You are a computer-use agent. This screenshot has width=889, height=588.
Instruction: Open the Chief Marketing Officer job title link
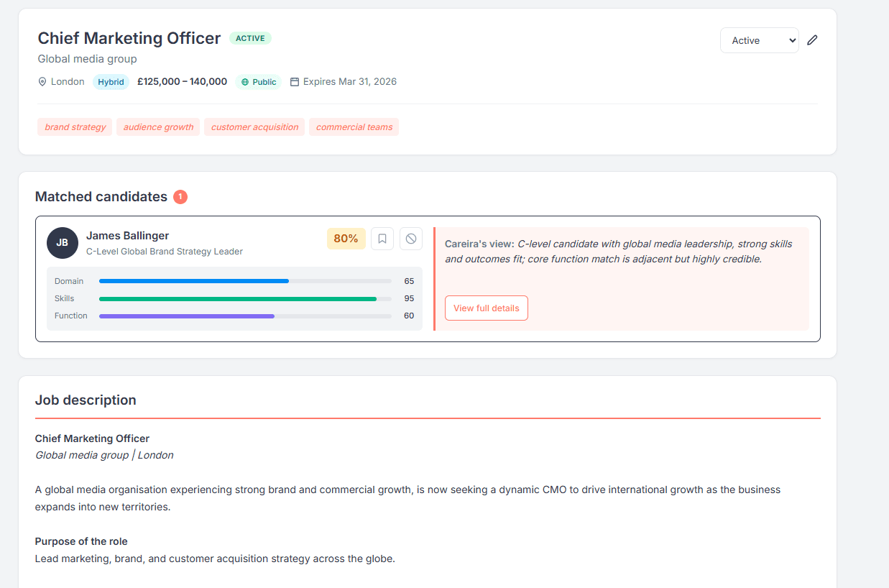129,37
